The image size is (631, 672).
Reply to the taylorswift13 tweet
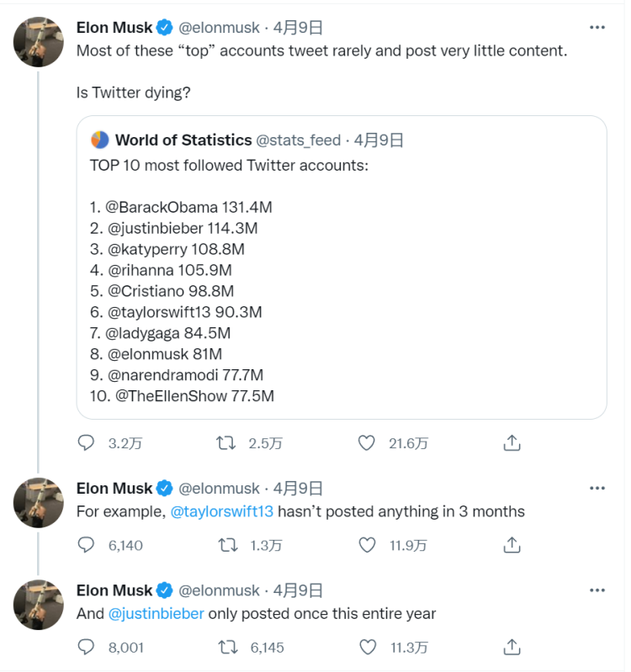86,545
